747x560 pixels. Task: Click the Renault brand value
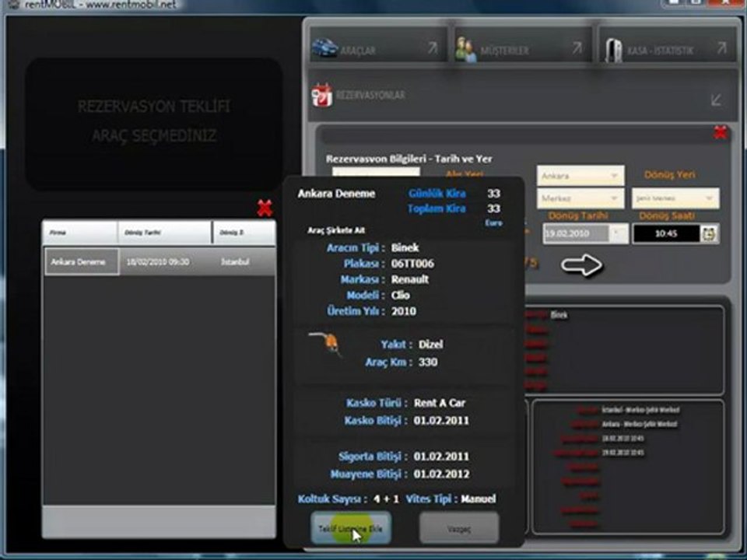pyautogui.click(x=410, y=279)
